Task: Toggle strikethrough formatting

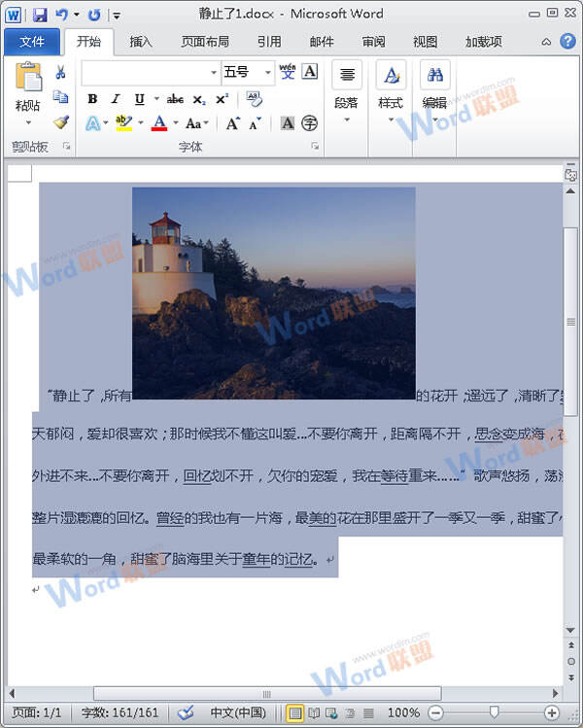Action: point(175,99)
